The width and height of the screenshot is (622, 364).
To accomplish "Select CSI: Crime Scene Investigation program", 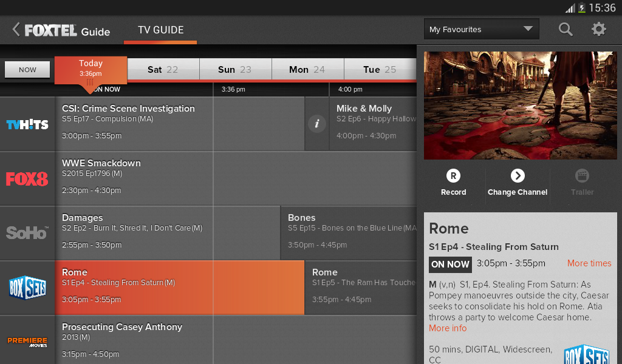I will click(x=180, y=124).
